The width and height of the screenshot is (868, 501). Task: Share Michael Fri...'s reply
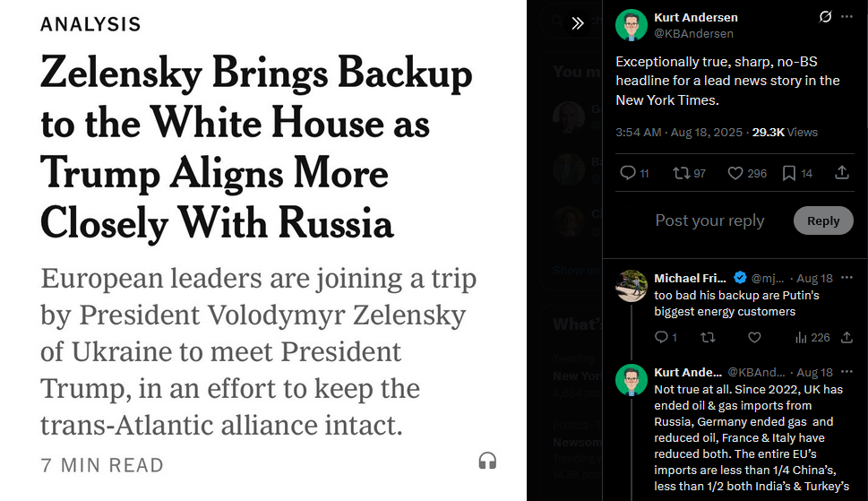click(x=847, y=337)
